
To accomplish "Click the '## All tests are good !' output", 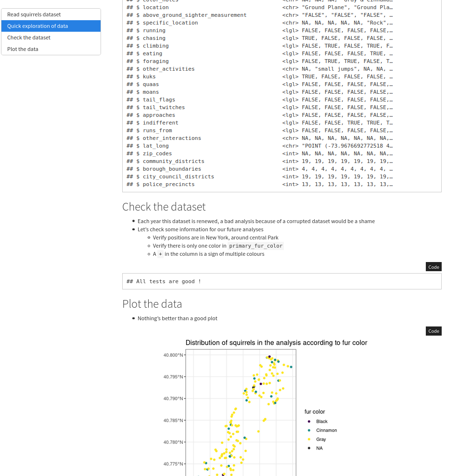I will (164, 281).
